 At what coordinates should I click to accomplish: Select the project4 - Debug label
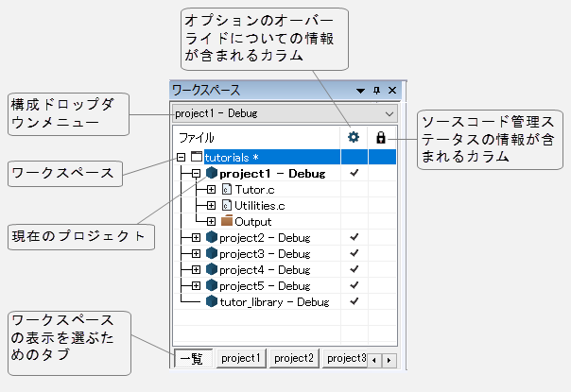point(265,270)
